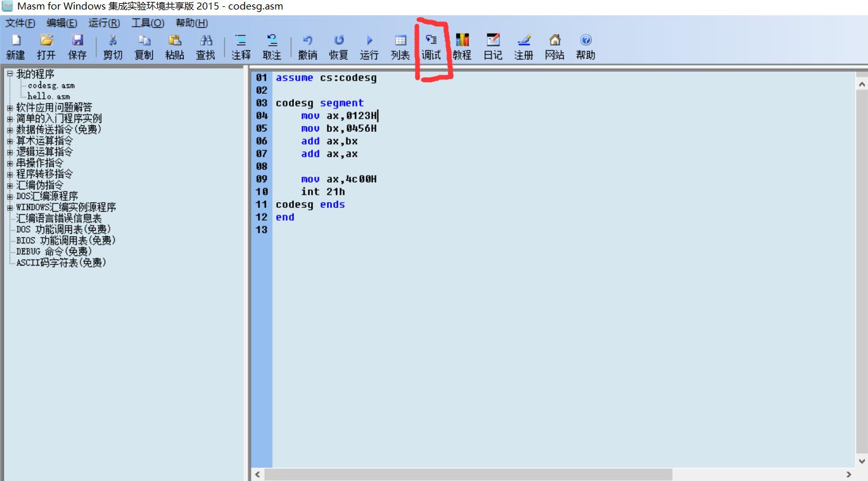The image size is (868, 481).
Task: Expand 逻辑运算指令 tree node
Action: pyautogui.click(x=10, y=152)
